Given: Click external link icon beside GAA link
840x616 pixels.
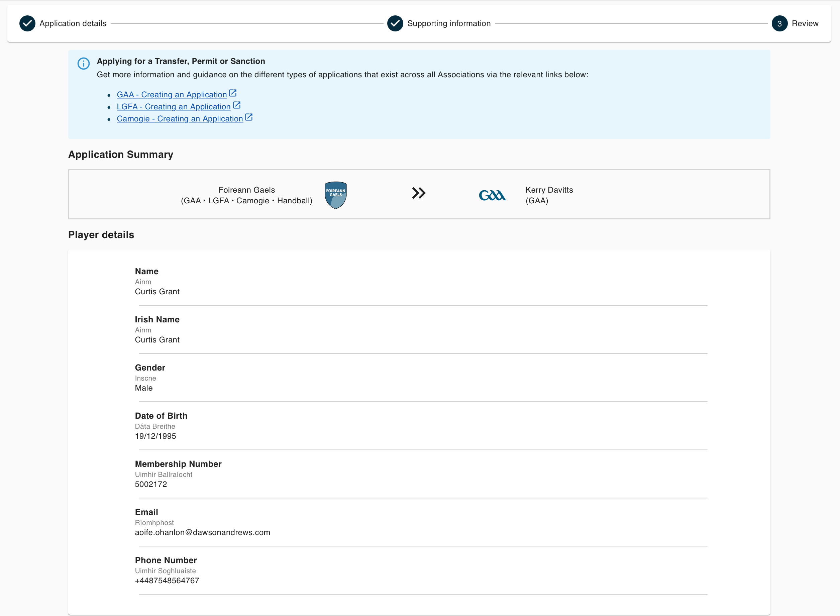Looking at the screenshot, I should 233,93.
